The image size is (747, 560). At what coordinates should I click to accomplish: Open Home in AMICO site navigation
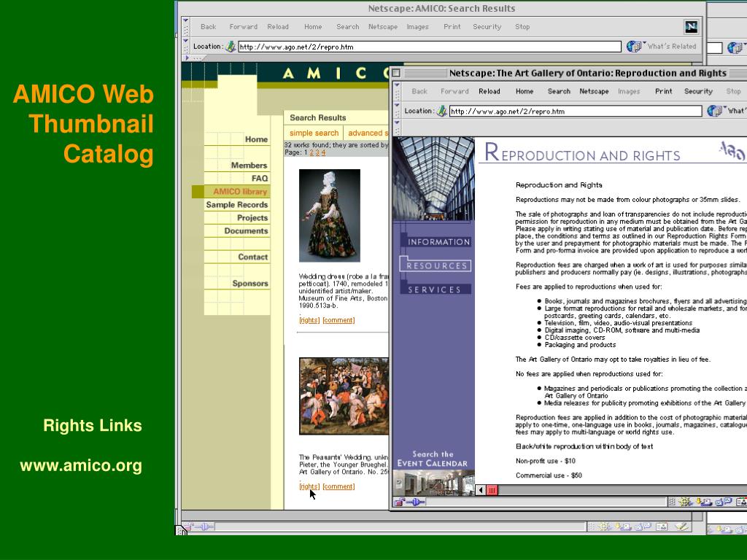click(x=256, y=139)
